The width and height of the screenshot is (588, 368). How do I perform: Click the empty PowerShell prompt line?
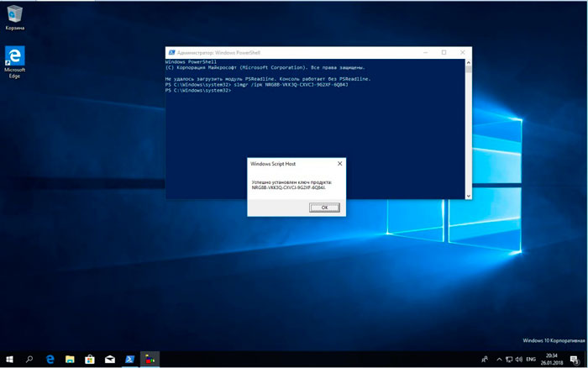point(198,91)
